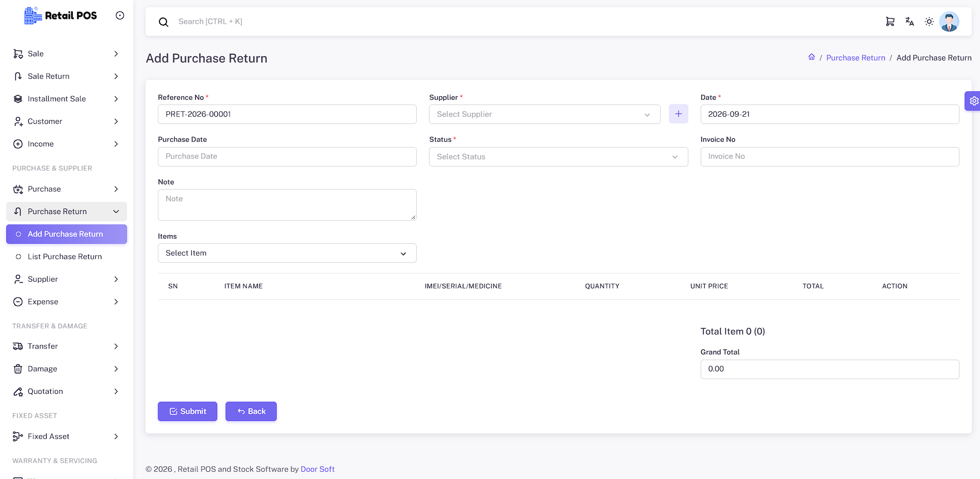Click the Grand Total field
This screenshot has width=980, height=479.
click(x=830, y=369)
